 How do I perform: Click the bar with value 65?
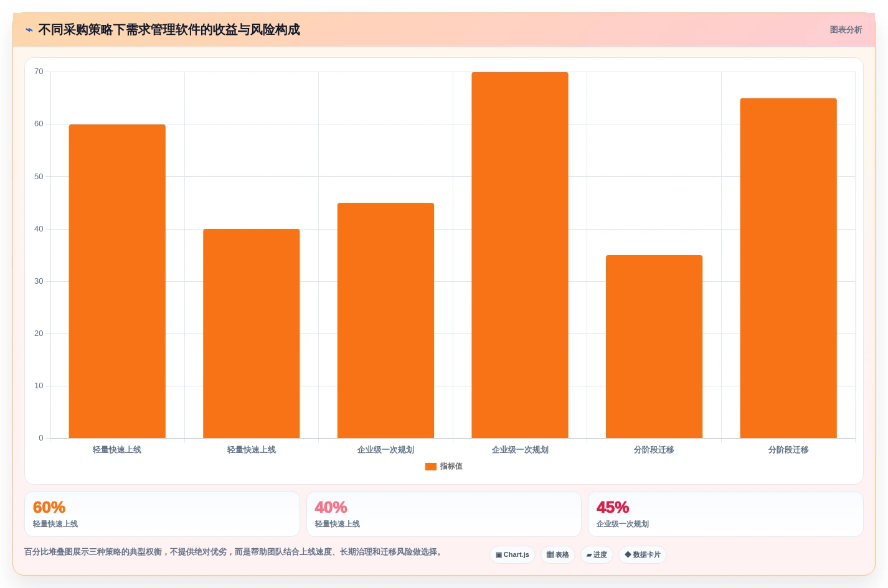point(788,268)
